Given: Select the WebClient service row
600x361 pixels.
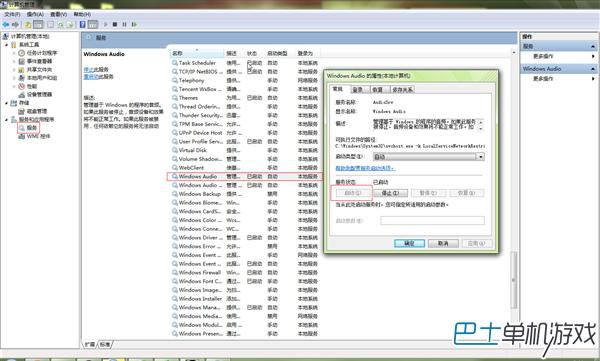Looking at the screenshot, I should (x=245, y=168).
